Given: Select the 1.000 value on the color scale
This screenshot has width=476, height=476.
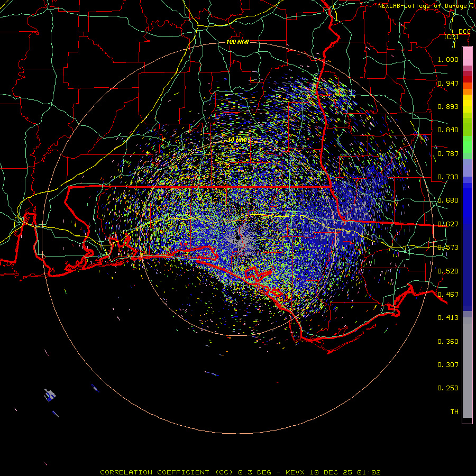Looking at the screenshot, I should pyautogui.click(x=448, y=59).
